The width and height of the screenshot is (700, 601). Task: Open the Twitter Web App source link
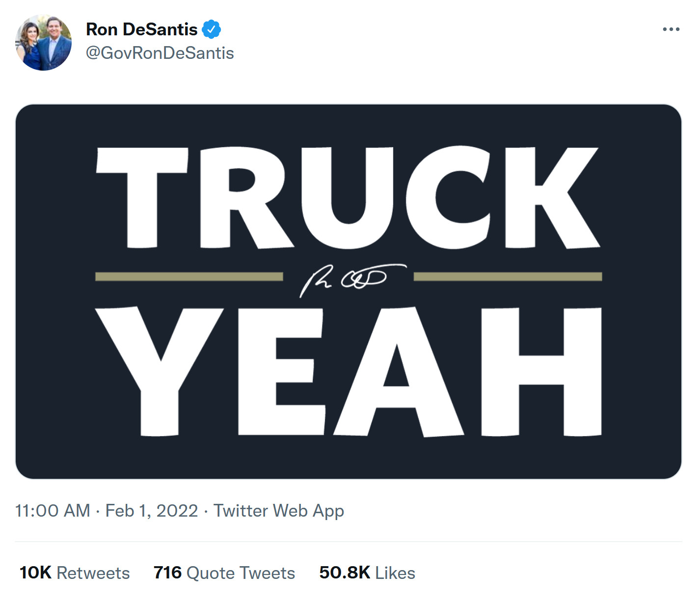coord(278,511)
